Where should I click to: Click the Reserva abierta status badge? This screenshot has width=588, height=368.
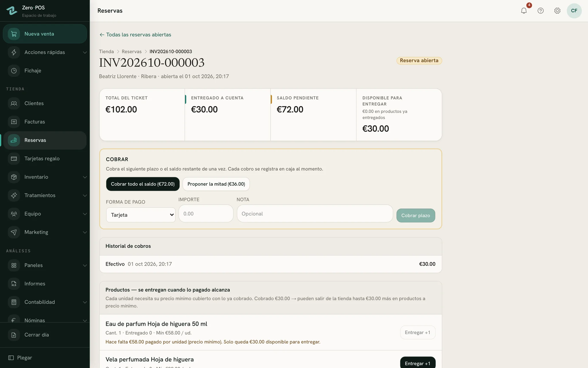pyautogui.click(x=419, y=60)
